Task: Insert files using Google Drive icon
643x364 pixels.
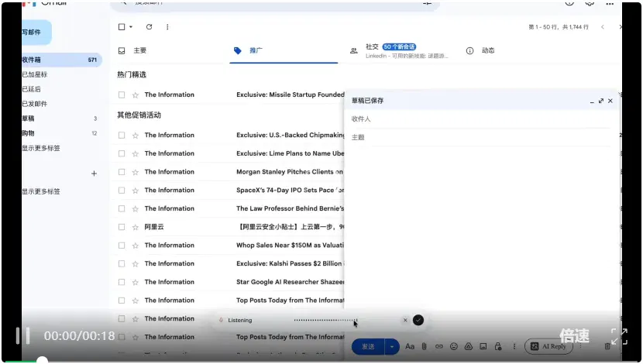Action: [x=469, y=346]
